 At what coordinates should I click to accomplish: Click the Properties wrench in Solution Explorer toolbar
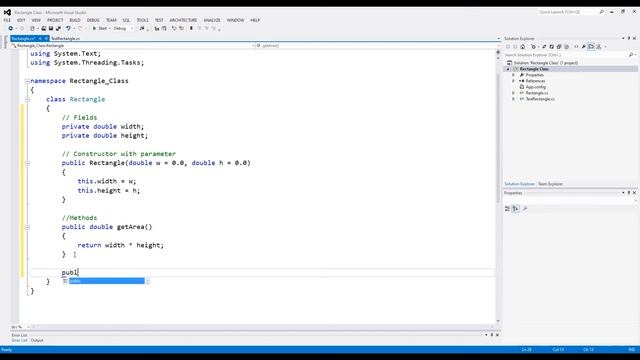[584, 47]
